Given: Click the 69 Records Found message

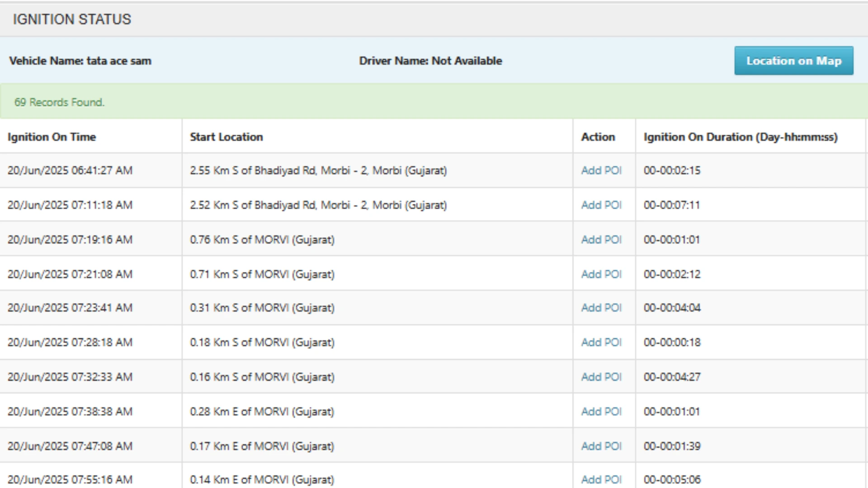Looking at the screenshot, I should (59, 102).
